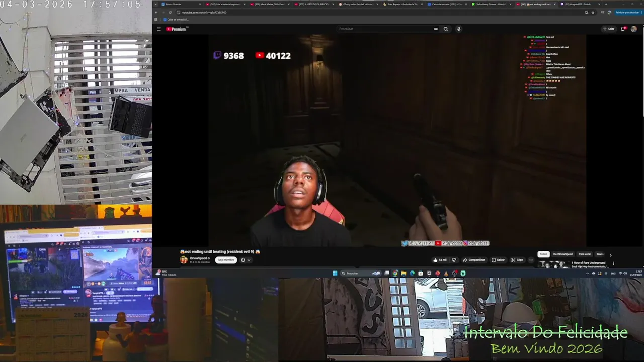Dislike the video with thumbs down
The image size is (644, 362).
click(454, 260)
